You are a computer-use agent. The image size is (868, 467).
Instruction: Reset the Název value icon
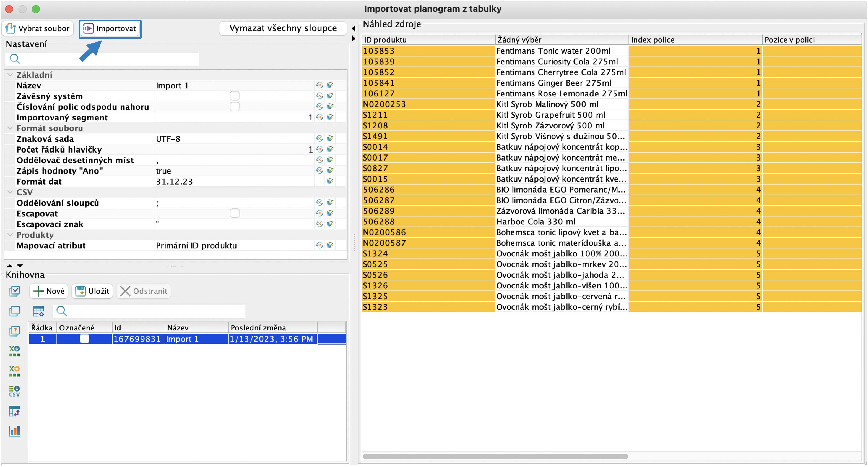coord(319,85)
